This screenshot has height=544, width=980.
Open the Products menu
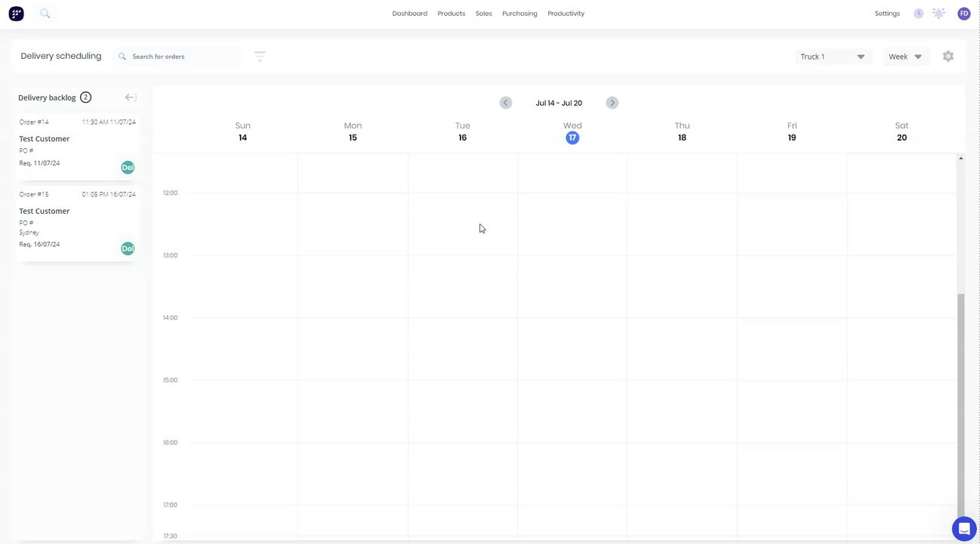(x=451, y=14)
